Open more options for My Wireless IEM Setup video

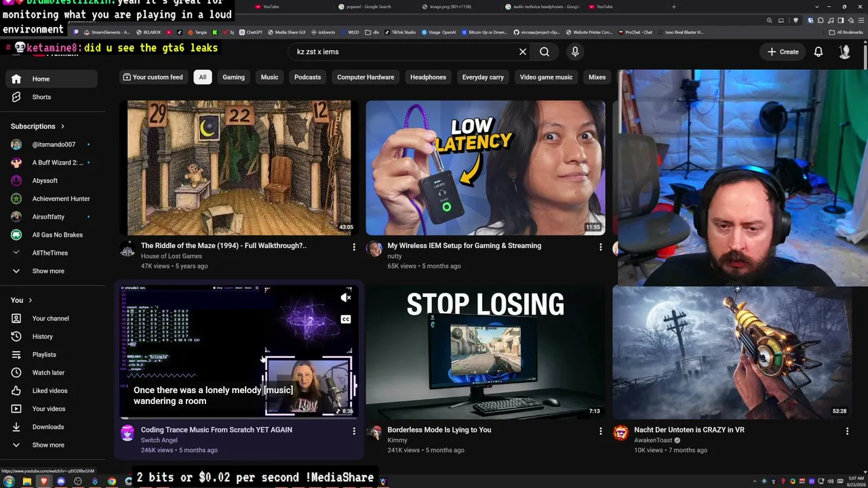point(600,247)
